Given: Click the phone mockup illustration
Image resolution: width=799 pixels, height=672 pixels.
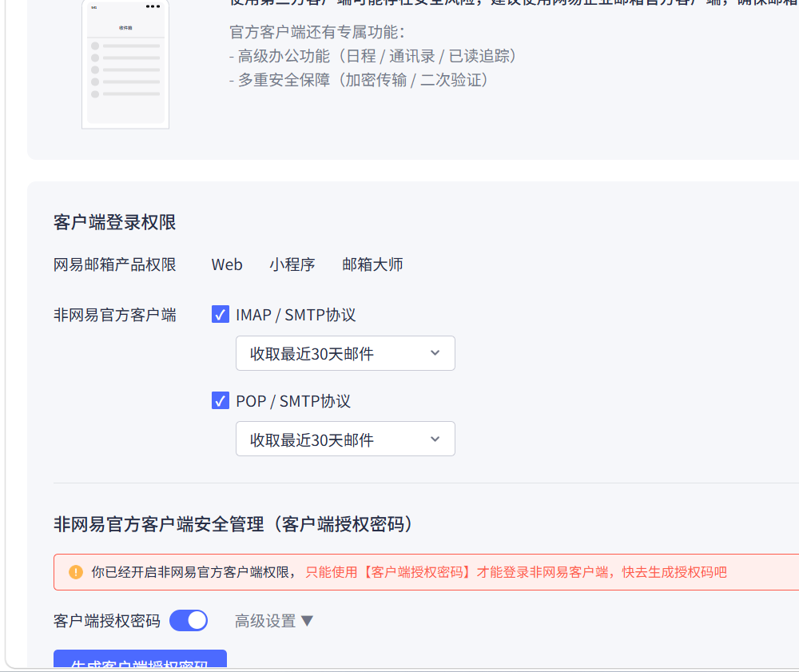Looking at the screenshot, I should tap(125, 65).
